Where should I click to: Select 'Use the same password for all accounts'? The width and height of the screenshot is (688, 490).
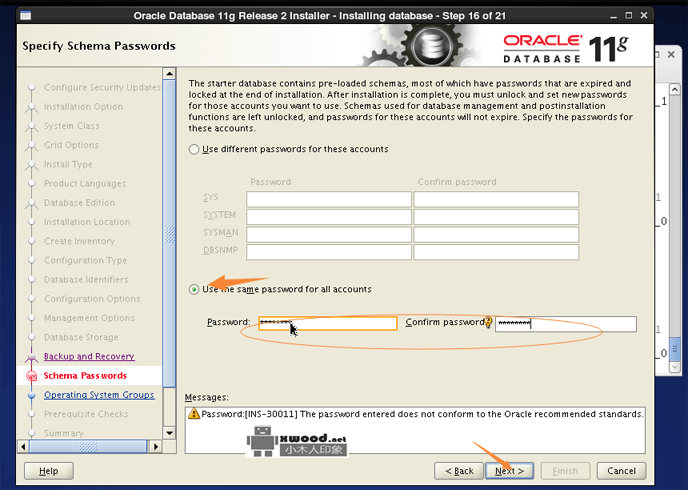point(194,290)
